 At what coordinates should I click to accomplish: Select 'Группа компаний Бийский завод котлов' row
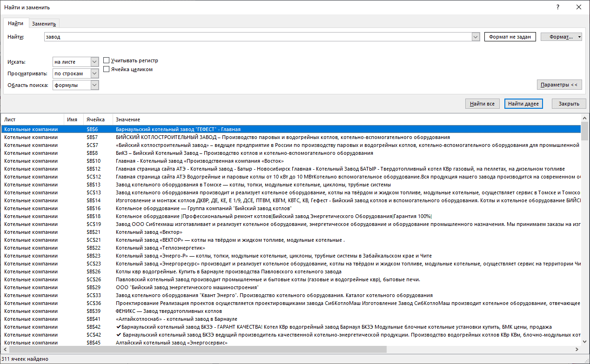coord(291,208)
